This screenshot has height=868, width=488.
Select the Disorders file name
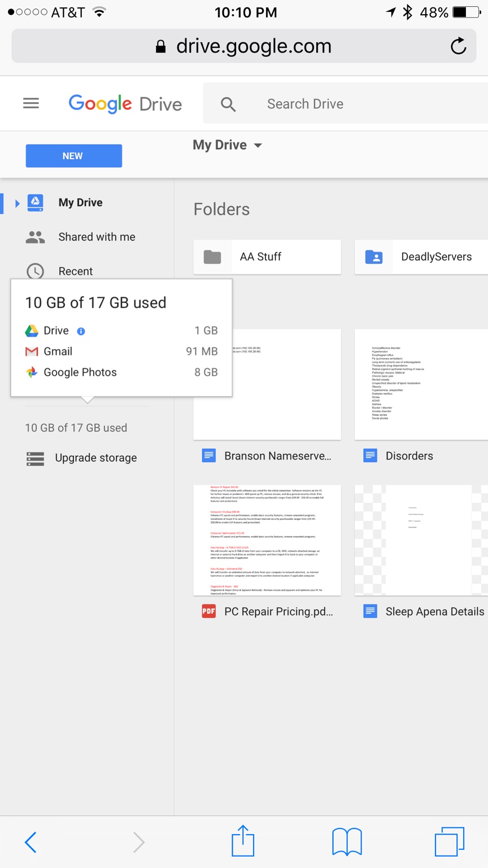pos(409,456)
